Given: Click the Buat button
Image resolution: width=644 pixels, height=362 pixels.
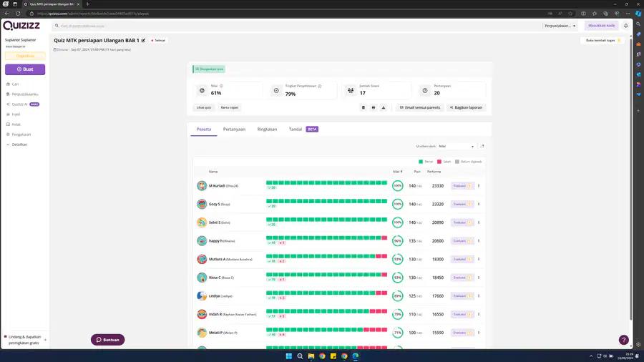Looking at the screenshot, I should pyautogui.click(x=25, y=69).
